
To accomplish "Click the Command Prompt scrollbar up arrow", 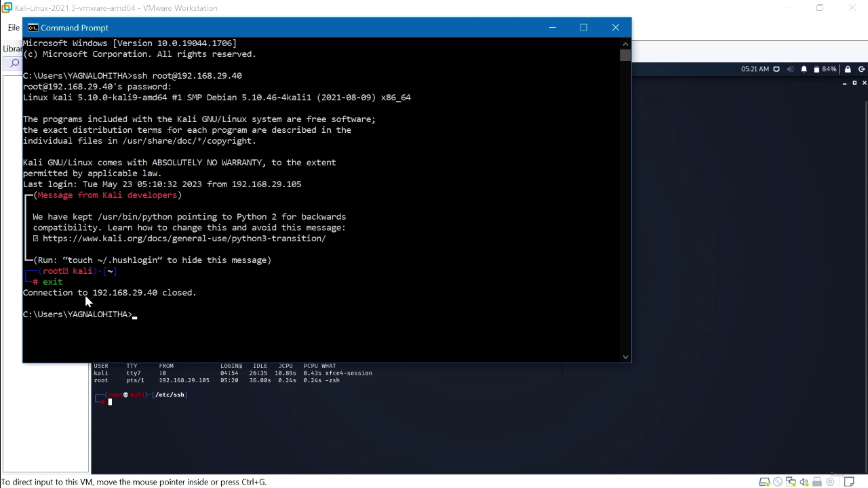I will [x=625, y=43].
